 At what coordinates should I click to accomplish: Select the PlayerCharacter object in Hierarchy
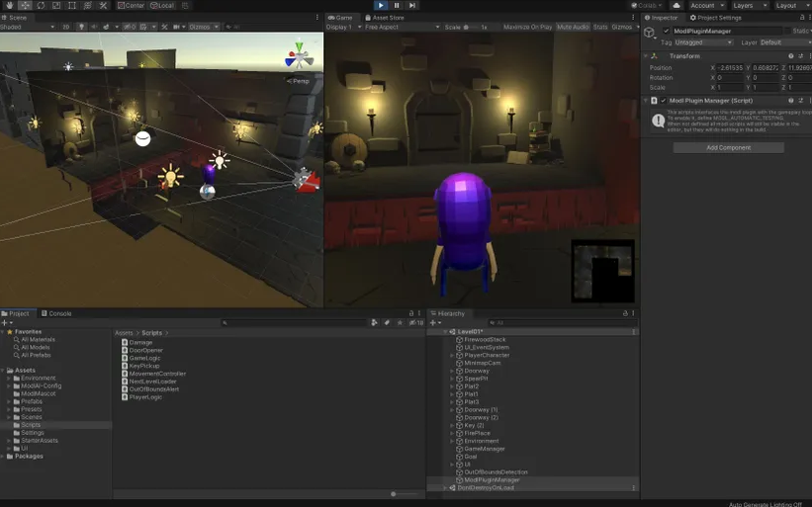[486, 355]
